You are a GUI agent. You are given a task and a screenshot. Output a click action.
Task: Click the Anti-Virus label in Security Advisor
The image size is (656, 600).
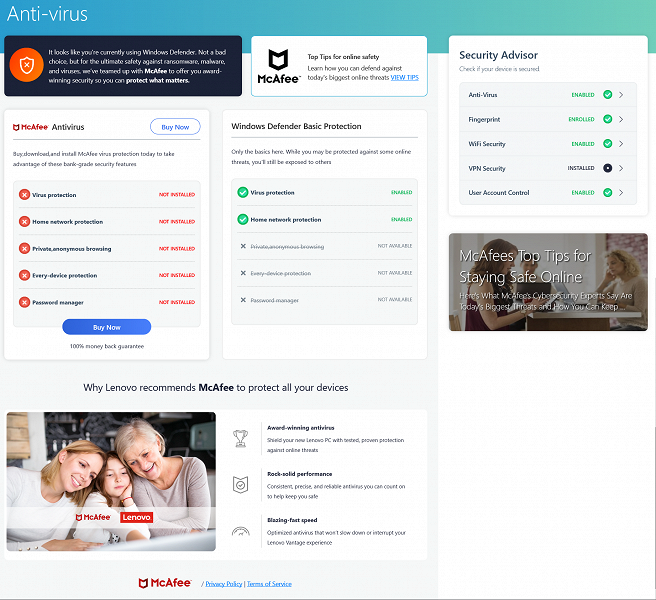click(x=482, y=95)
